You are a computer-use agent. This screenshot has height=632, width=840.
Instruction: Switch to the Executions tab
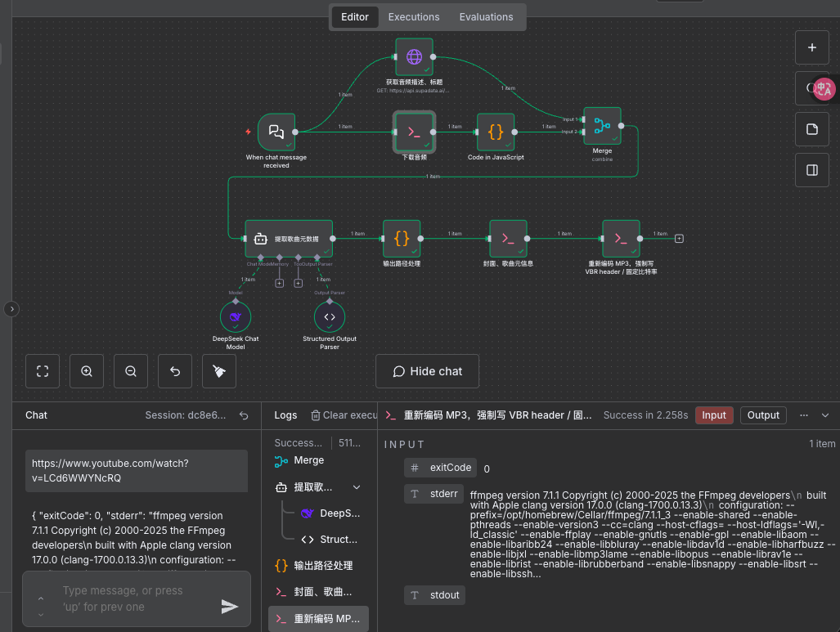[x=413, y=17]
